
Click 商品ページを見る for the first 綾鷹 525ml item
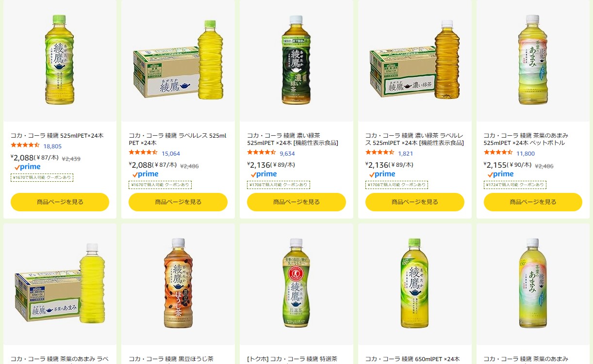(60, 202)
